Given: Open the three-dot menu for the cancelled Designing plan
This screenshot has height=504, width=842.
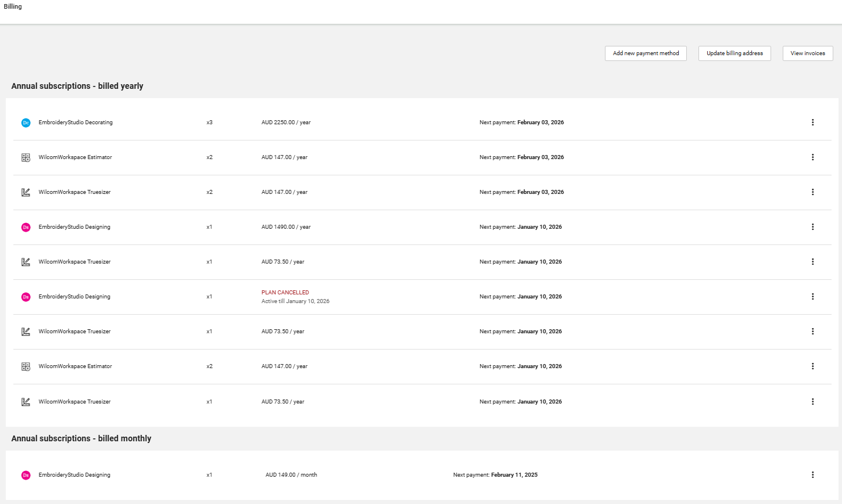Looking at the screenshot, I should (812, 297).
